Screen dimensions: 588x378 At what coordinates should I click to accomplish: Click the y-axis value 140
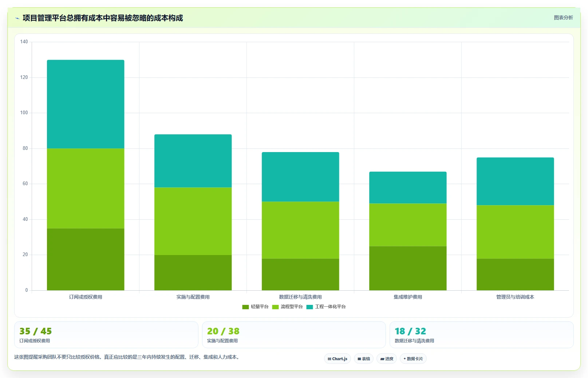pyautogui.click(x=24, y=42)
